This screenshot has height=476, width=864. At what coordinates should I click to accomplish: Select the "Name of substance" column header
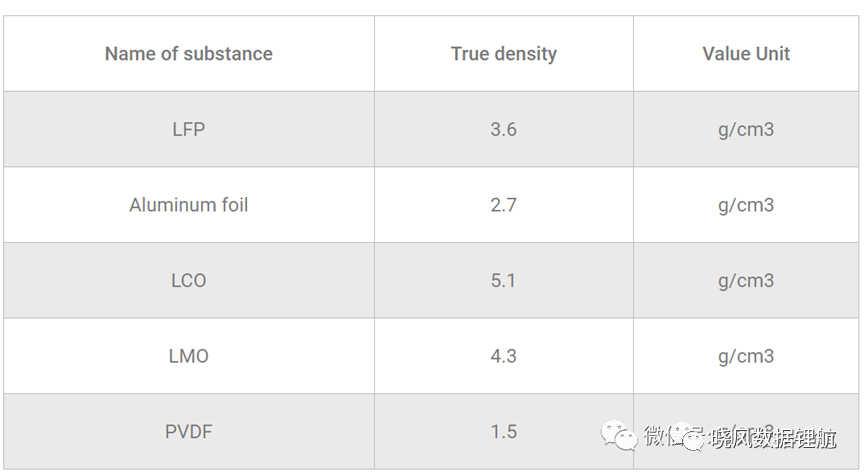(x=188, y=54)
